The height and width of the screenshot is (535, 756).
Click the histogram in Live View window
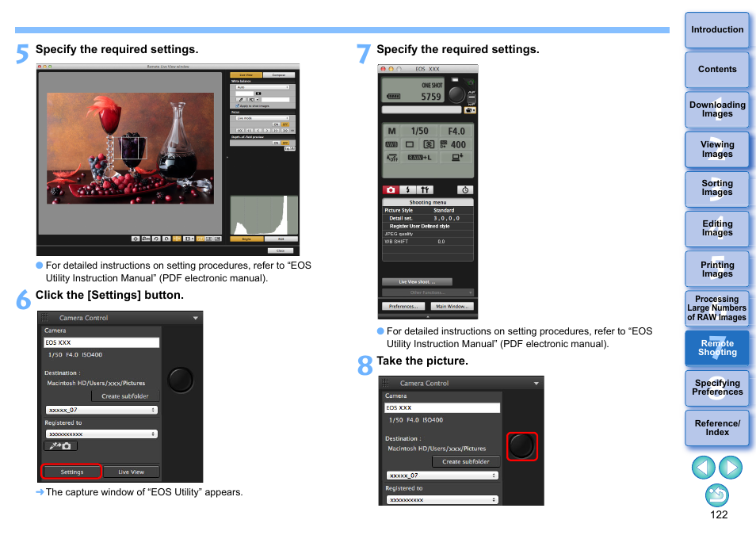(x=263, y=214)
